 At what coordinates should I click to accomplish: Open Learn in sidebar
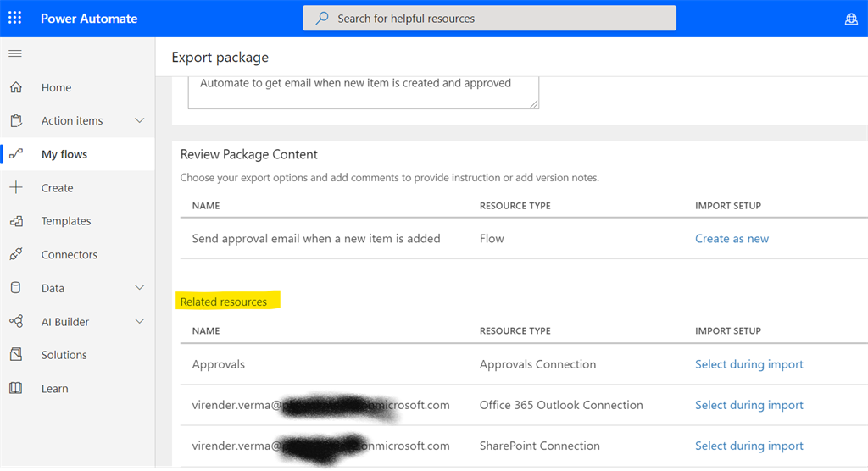55,389
